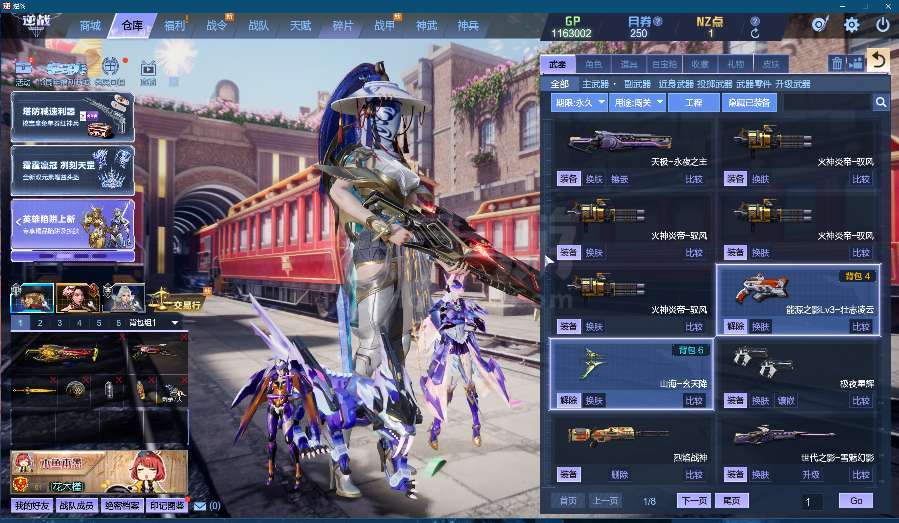Refresh currency with the circular arrow icon
Screen dimensions: 899x523
pos(755,33)
